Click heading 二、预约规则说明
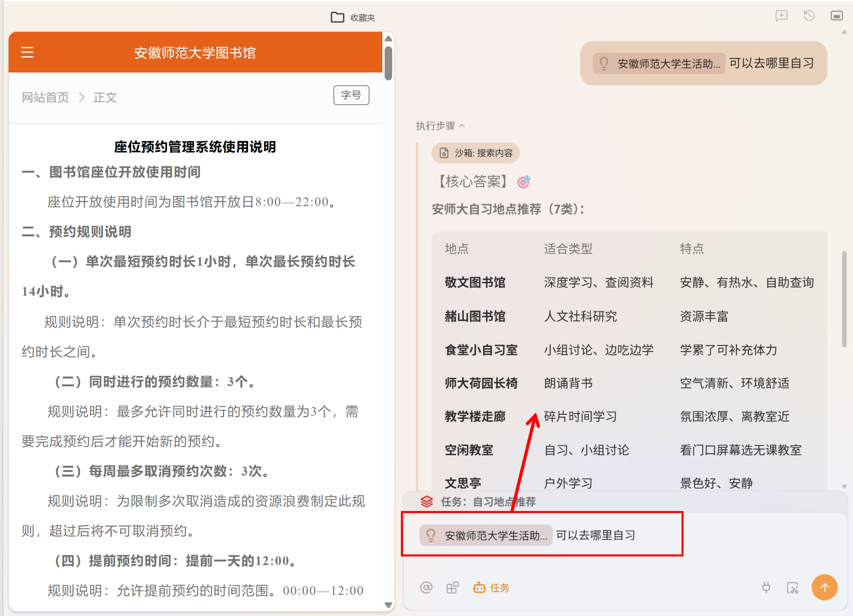This screenshot has height=616, width=853. click(76, 232)
